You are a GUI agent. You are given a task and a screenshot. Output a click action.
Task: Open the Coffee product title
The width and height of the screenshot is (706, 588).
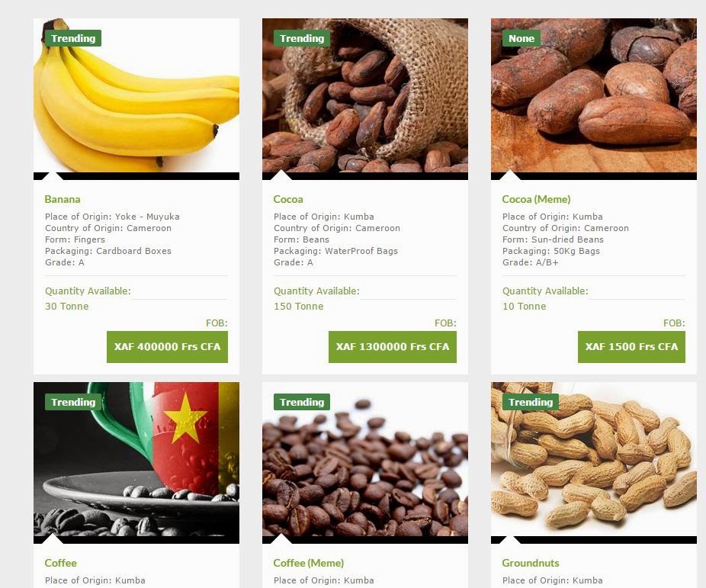click(61, 563)
